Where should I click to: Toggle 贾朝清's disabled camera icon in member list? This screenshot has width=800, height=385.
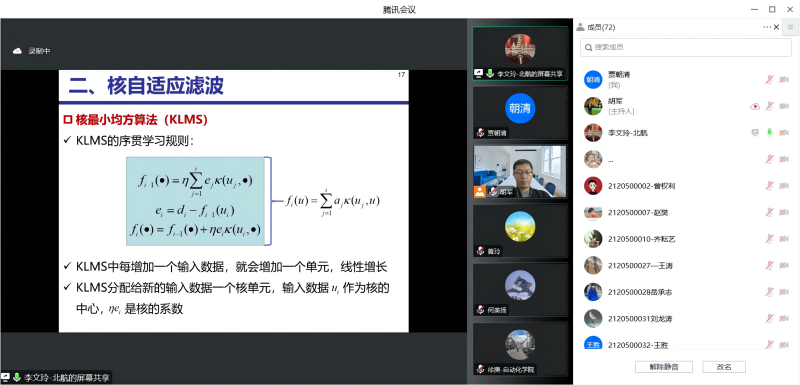[x=784, y=79]
